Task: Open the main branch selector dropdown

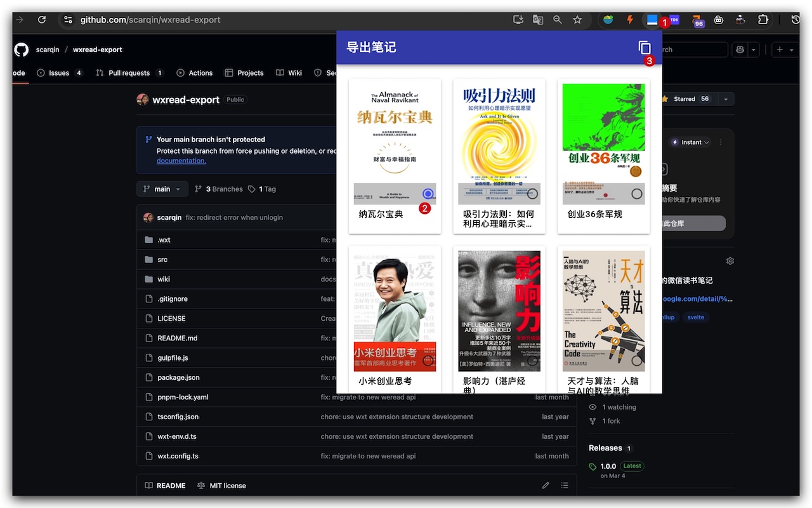Action: click(x=162, y=189)
